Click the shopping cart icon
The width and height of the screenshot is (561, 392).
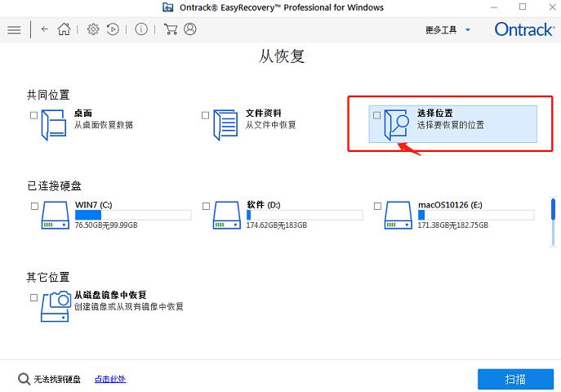tap(171, 29)
